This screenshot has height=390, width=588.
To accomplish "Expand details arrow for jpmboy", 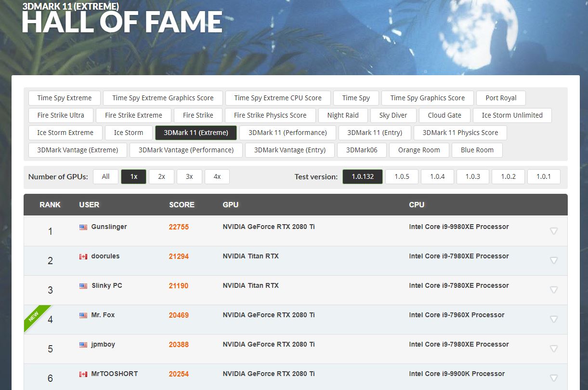I will (554, 349).
